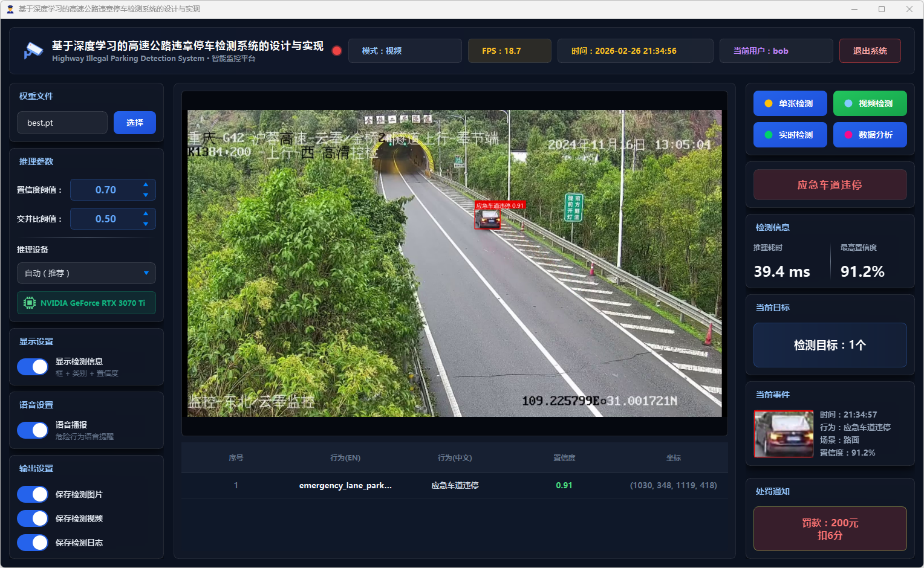Open the detected car thumbnail in 当前事件

[784, 434]
